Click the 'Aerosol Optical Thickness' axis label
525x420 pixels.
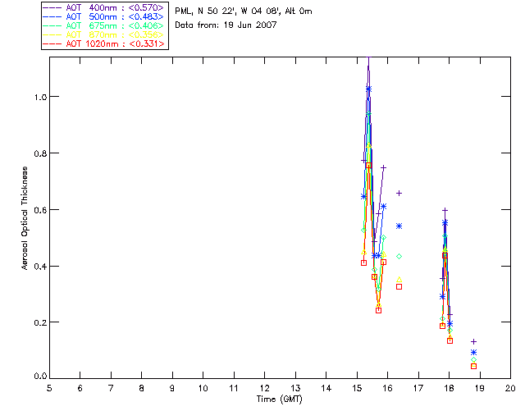pyautogui.click(x=25, y=218)
